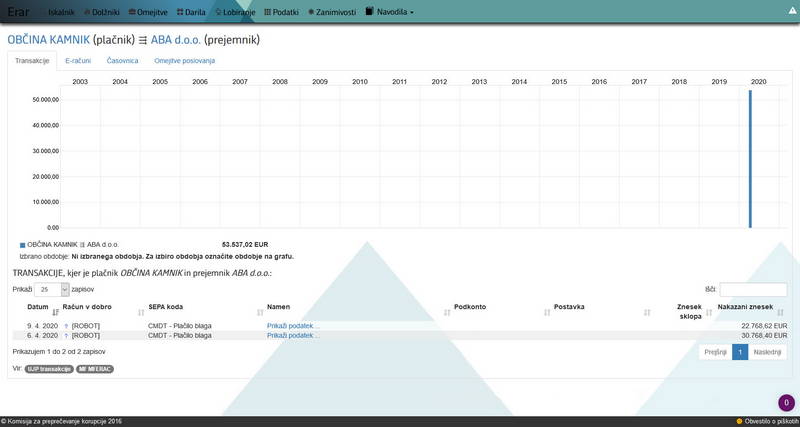Screen dimensions: 800x427
Task: Click the book icon beside Navodila
Action: tap(370, 11)
